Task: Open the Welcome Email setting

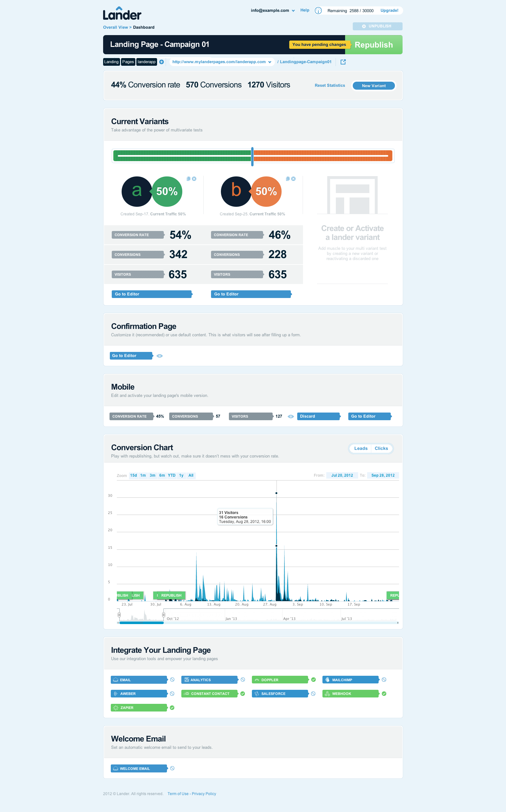Action: pyautogui.click(x=139, y=768)
